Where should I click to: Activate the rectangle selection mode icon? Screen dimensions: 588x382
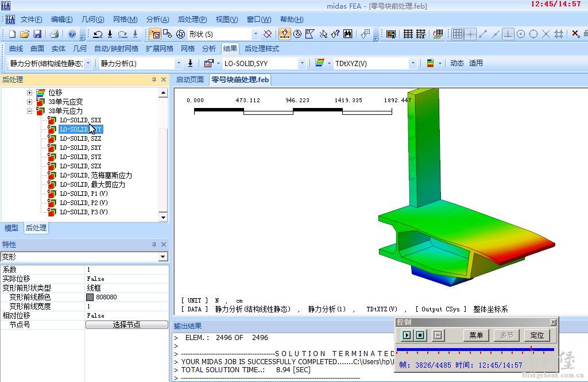click(155, 34)
